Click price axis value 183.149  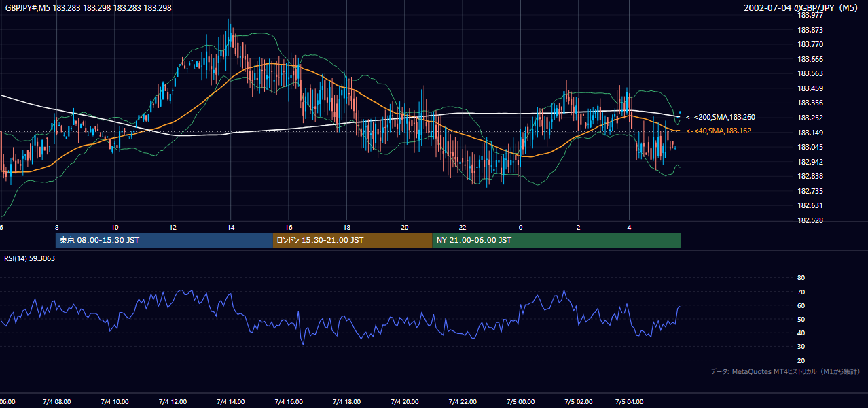[x=810, y=133]
